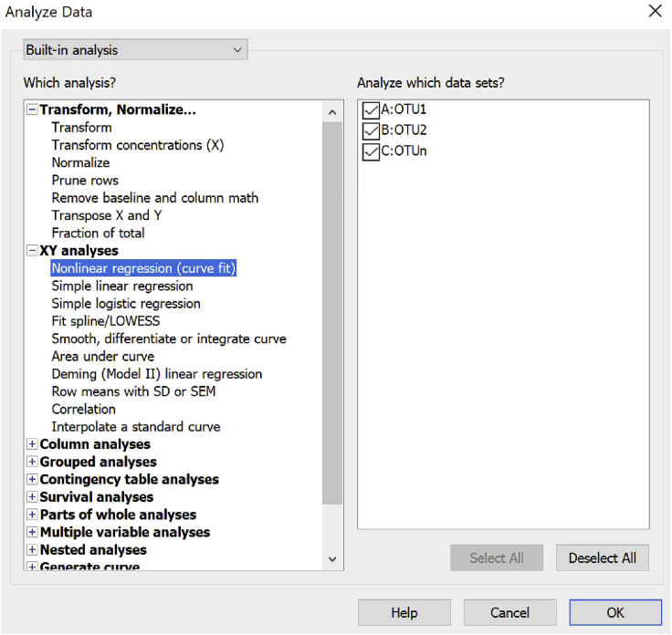Collapse the Transform, Normalize section
Screen dimensions: 672x635
(33, 110)
